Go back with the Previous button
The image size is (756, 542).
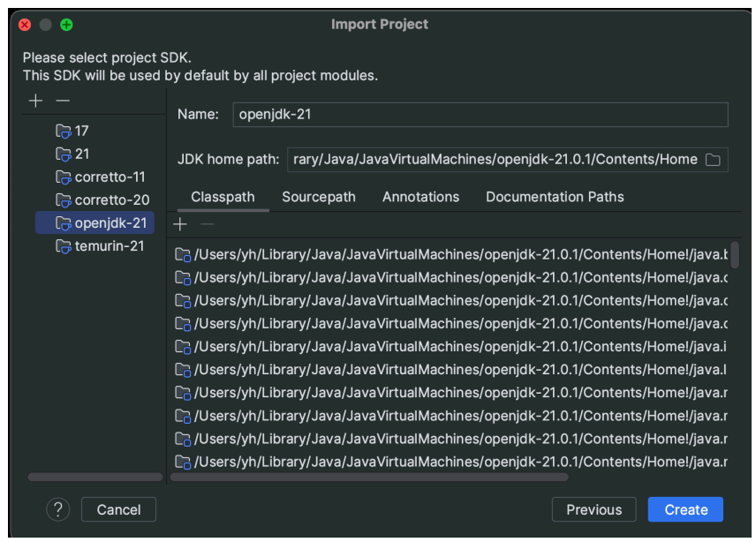coord(594,509)
